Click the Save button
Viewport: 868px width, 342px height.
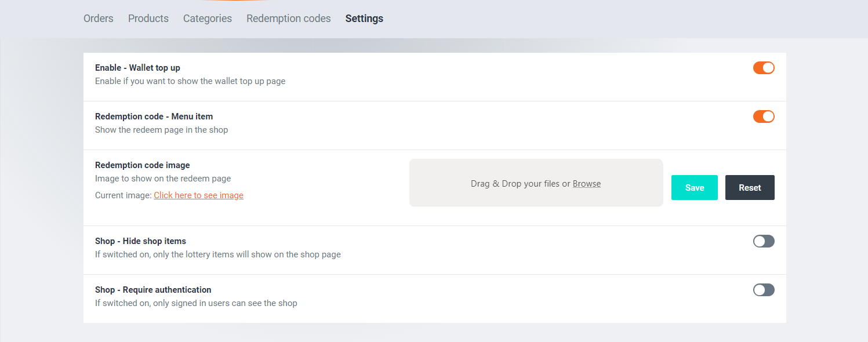(694, 188)
